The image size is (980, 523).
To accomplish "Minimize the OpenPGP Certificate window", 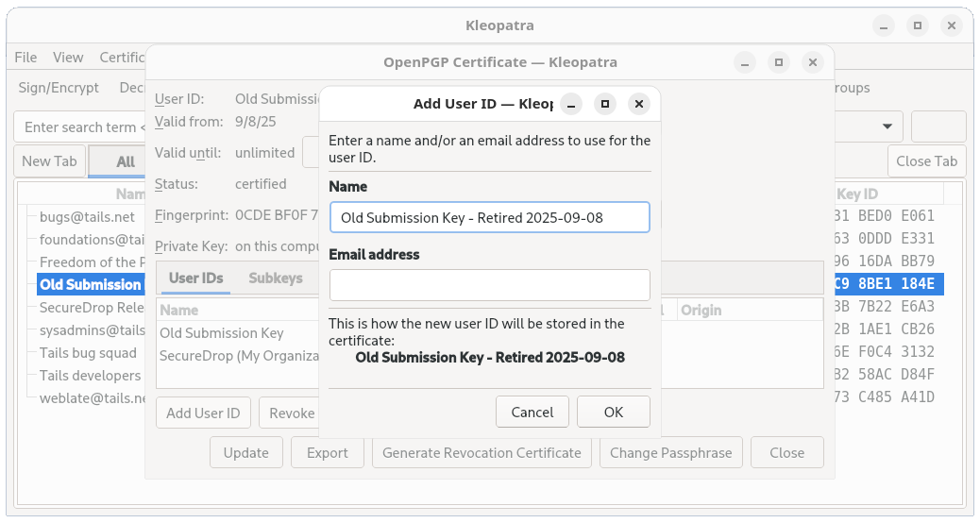I will 744,62.
